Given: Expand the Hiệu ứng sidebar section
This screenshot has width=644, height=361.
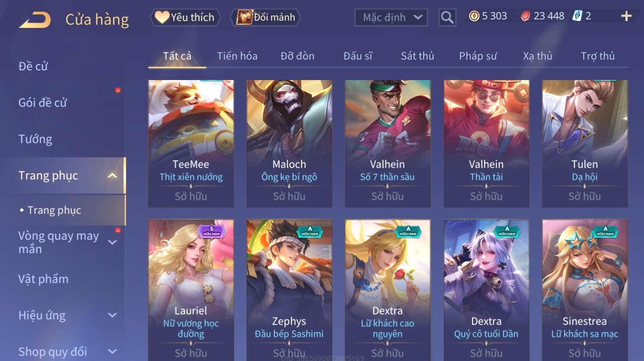Looking at the screenshot, I should (112, 315).
